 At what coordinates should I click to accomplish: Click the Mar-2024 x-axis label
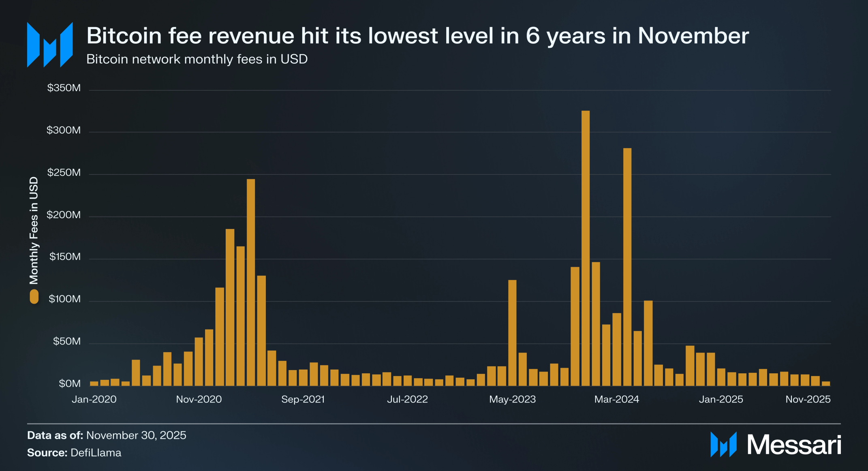click(x=616, y=399)
